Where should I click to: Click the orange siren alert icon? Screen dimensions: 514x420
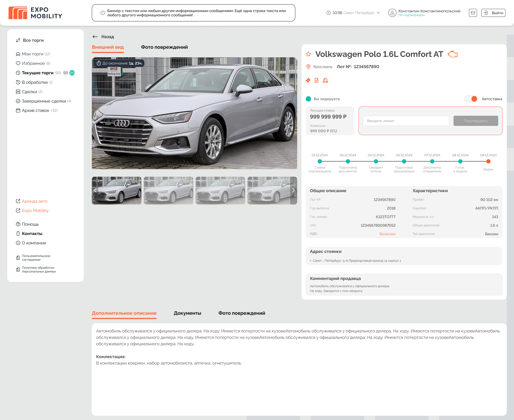click(325, 80)
